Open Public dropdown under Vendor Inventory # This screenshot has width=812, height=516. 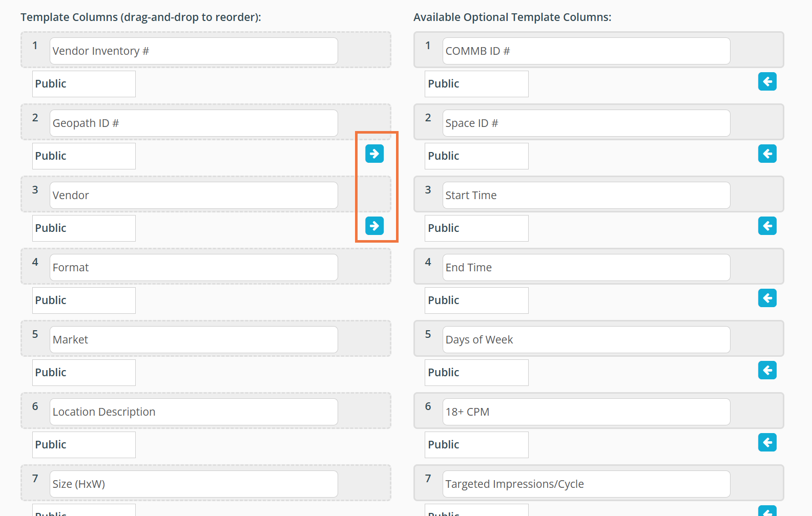pos(84,84)
